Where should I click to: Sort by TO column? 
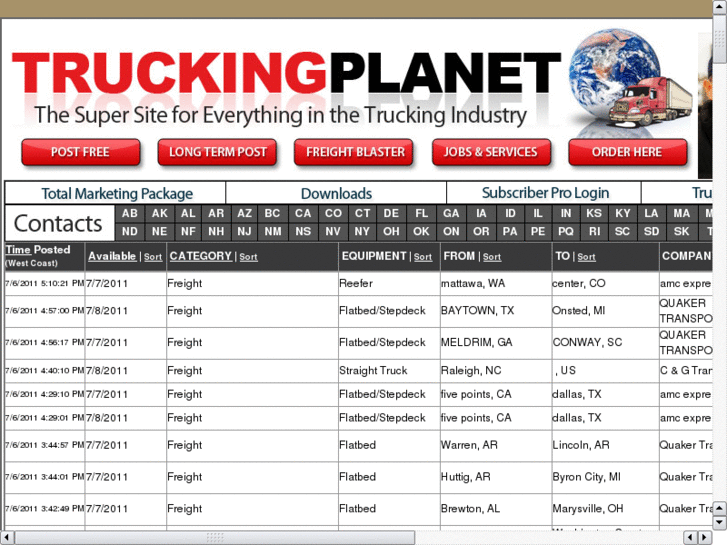click(586, 257)
